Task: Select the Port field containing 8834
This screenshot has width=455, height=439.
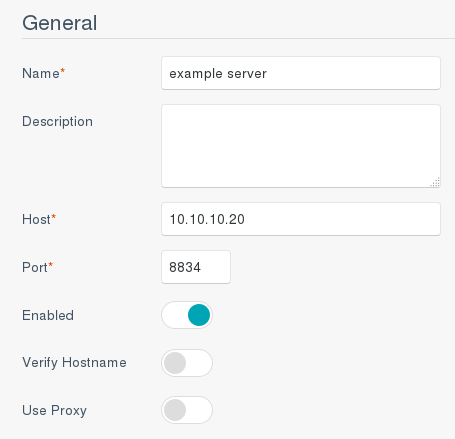Action: [196, 267]
